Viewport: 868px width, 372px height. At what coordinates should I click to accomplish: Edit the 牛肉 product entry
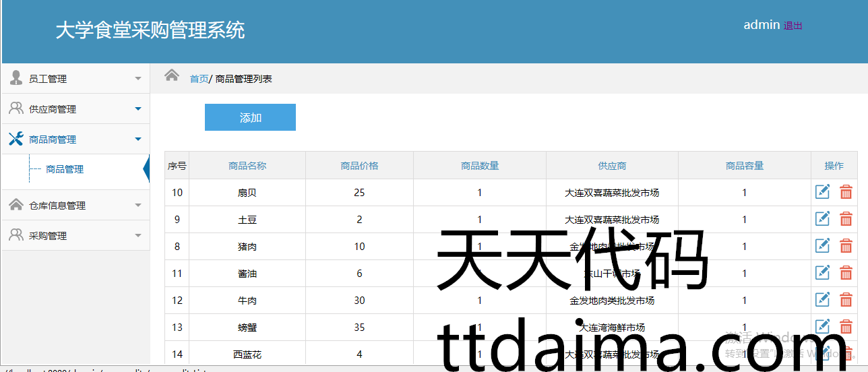(x=822, y=300)
